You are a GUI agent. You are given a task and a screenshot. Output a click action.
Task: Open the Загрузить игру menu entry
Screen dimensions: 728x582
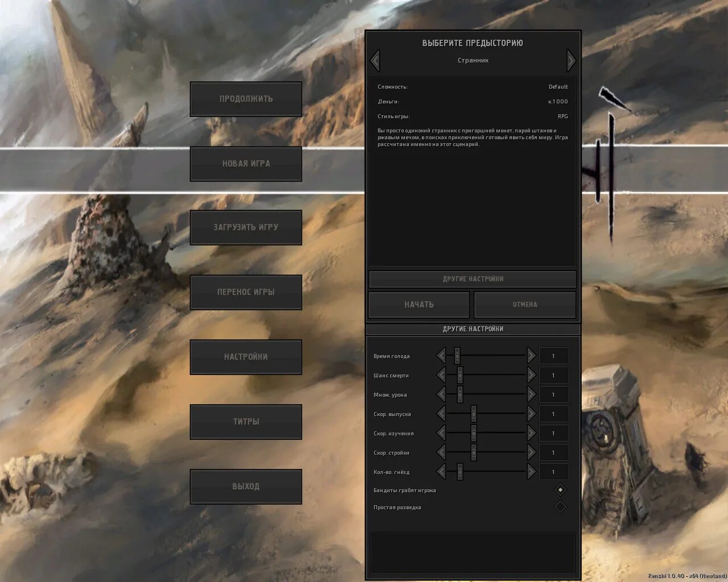(x=246, y=227)
